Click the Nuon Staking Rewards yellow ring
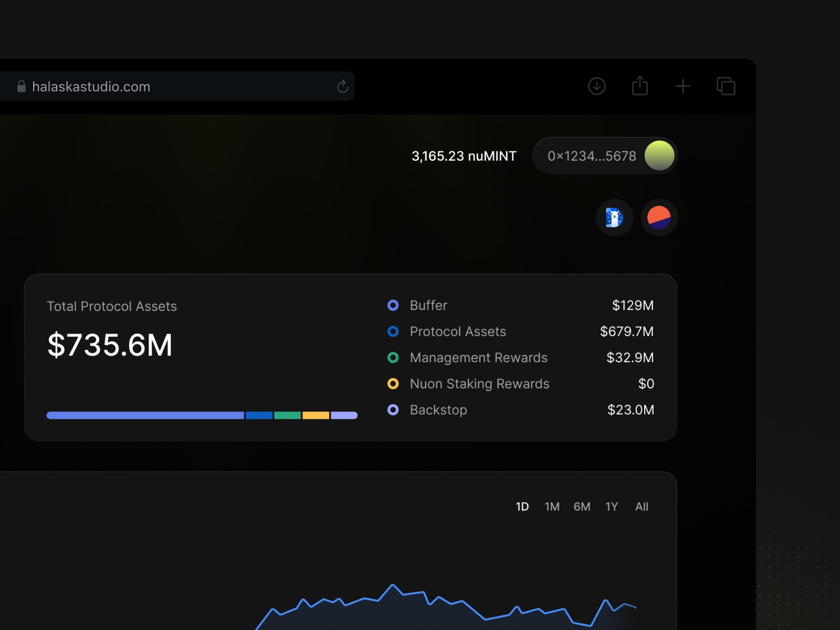The image size is (840, 630). click(393, 384)
